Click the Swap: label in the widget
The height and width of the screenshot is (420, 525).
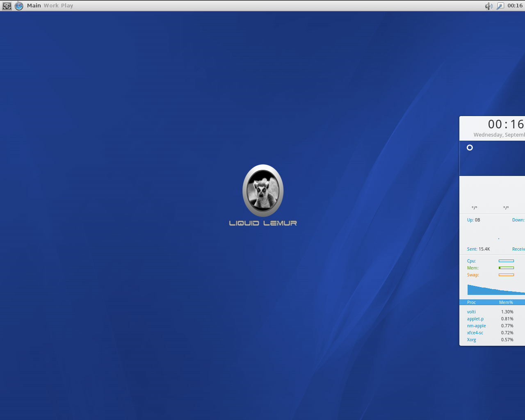coord(473,275)
